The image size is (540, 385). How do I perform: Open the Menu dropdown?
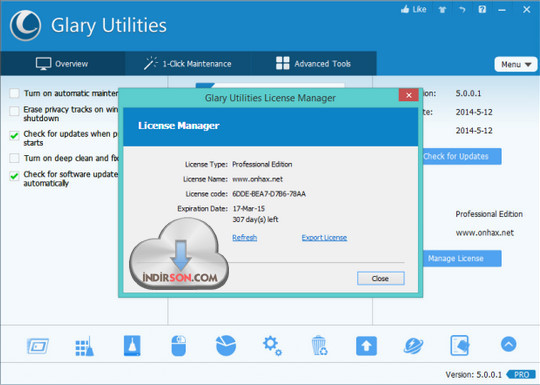coord(516,64)
